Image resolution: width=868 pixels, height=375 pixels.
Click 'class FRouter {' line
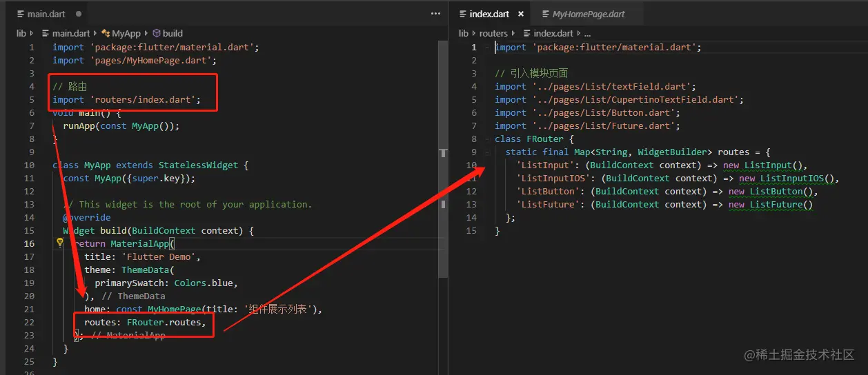(x=534, y=139)
